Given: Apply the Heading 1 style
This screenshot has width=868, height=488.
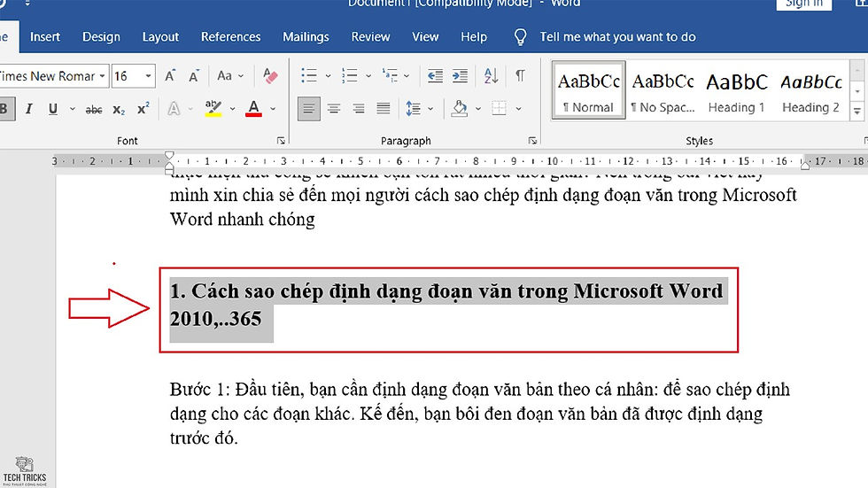Looking at the screenshot, I should click(x=737, y=90).
